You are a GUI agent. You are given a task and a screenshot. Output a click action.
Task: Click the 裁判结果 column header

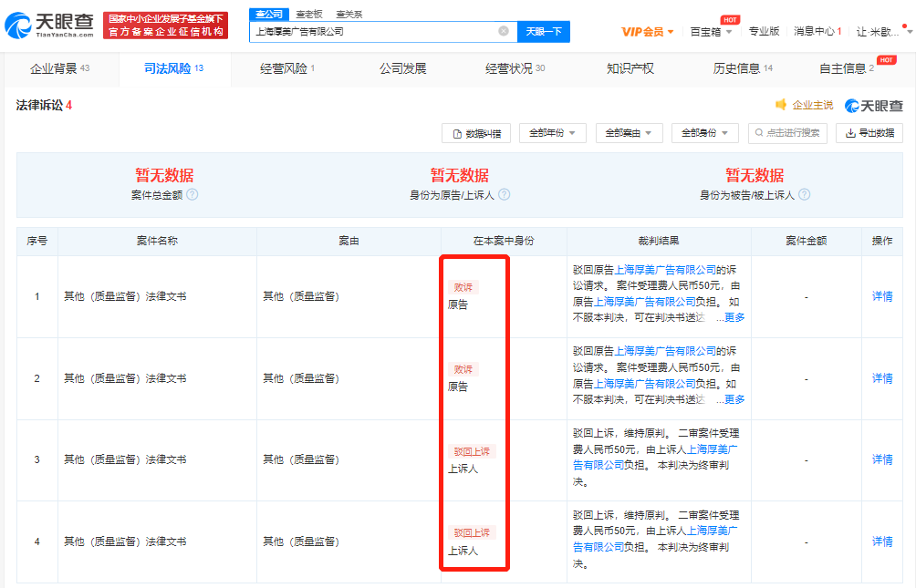click(659, 241)
